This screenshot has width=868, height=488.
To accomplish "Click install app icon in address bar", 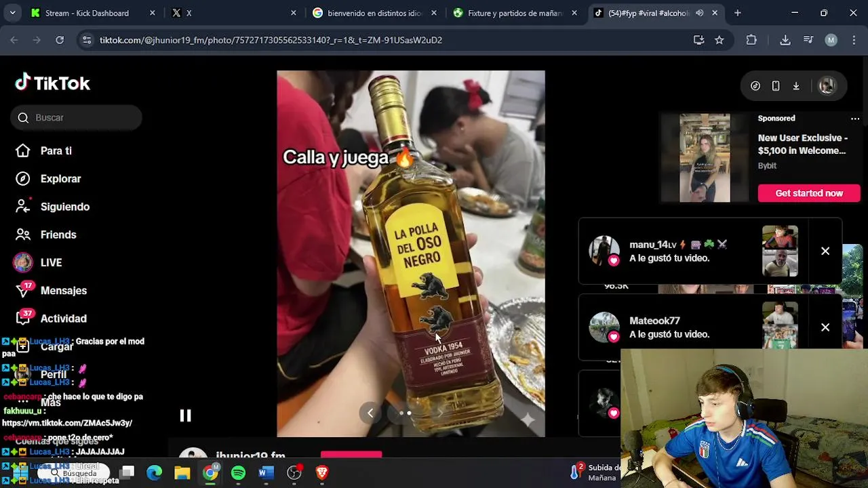I will click(x=698, y=40).
